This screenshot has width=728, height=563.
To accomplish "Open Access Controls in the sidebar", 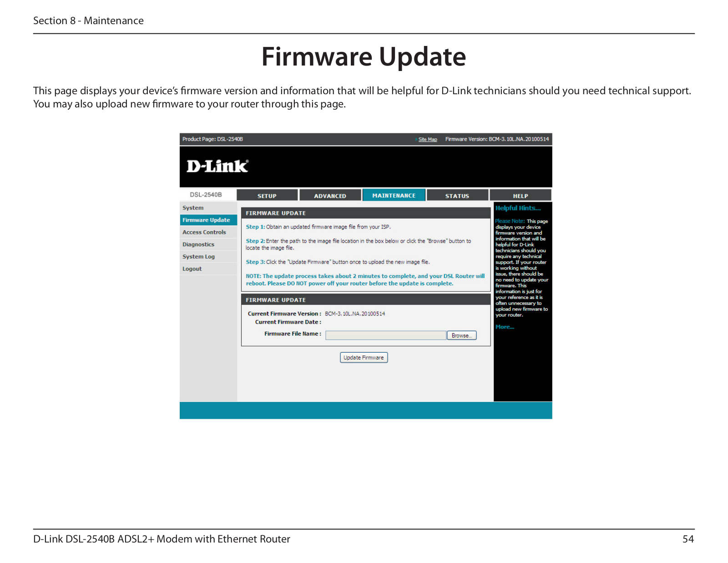I will click(208, 232).
